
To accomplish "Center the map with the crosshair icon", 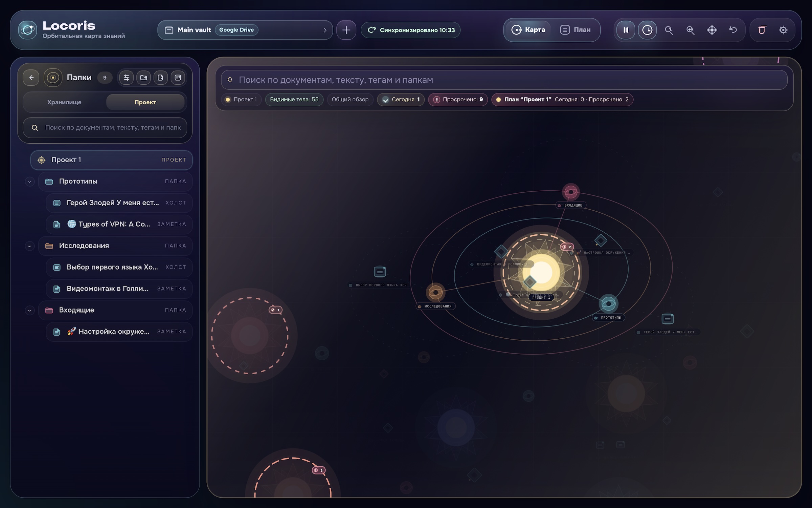I will tap(712, 30).
